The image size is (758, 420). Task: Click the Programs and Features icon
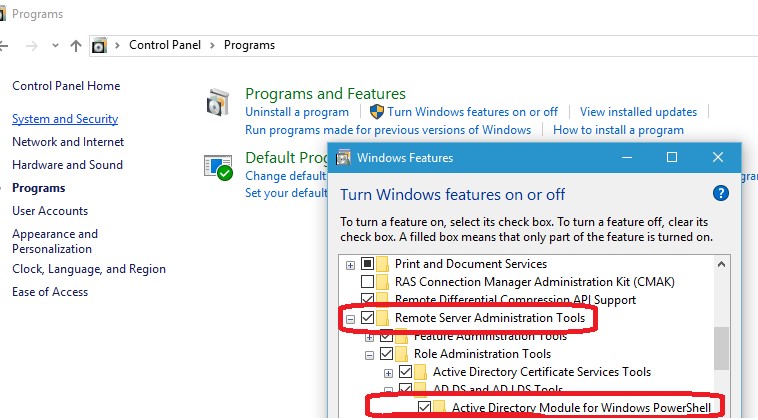218,102
